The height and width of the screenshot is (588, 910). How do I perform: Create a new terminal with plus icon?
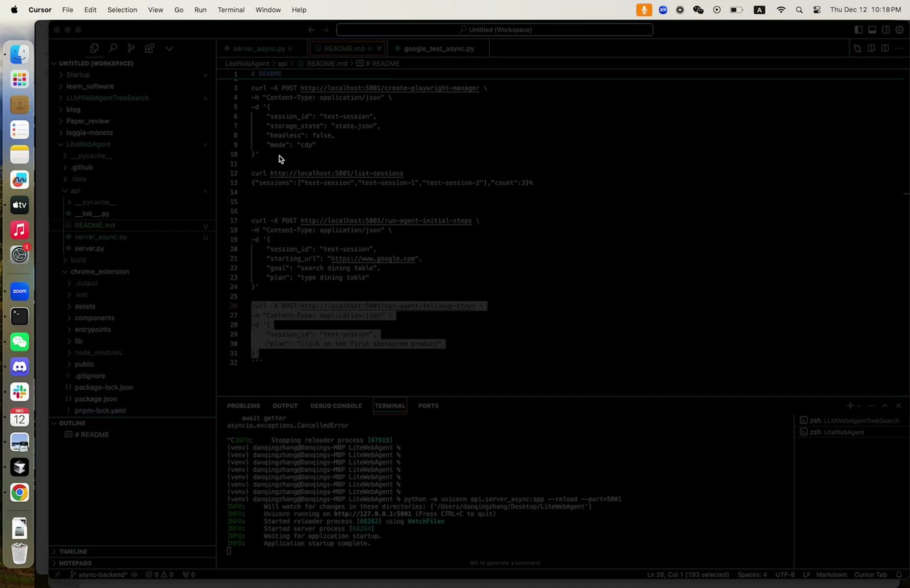[x=850, y=405]
